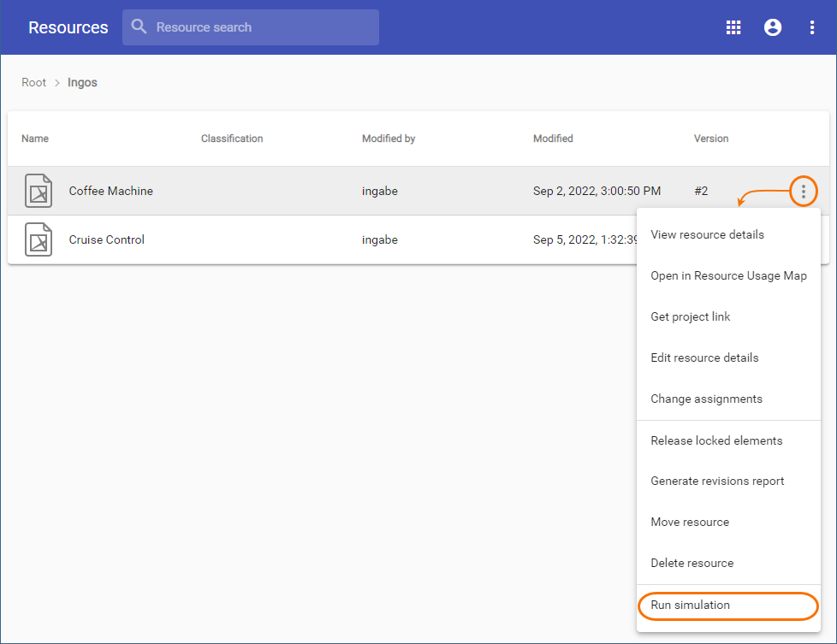Choose Open in Resource Usage Map
This screenshot has width=837, height=644.
728,275
